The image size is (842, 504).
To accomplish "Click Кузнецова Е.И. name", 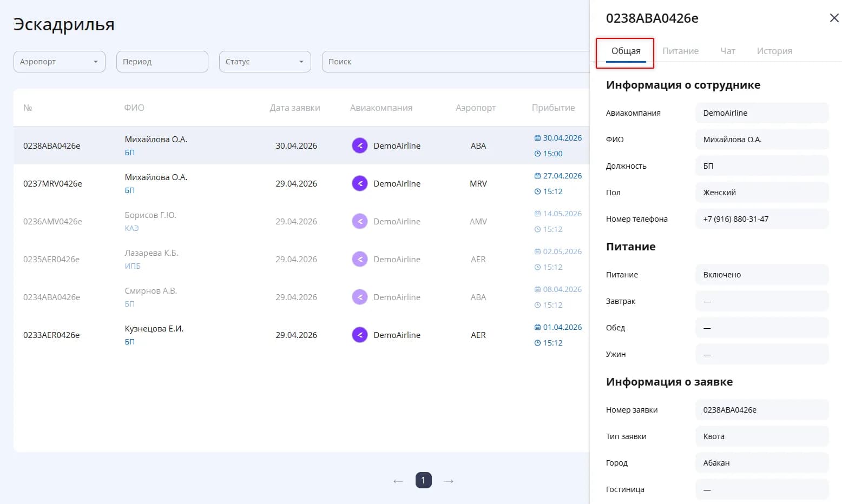I will pos(154,328).
